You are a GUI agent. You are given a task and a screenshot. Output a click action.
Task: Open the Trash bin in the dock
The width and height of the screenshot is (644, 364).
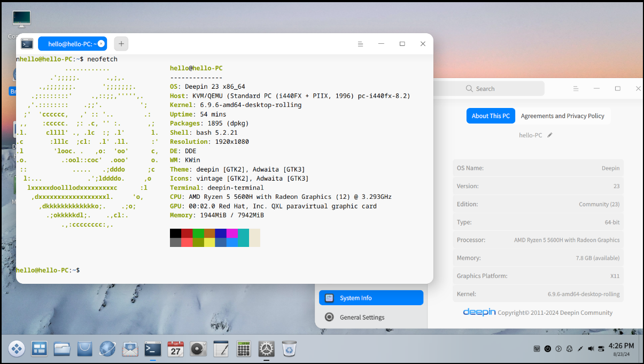pos(289,348)
